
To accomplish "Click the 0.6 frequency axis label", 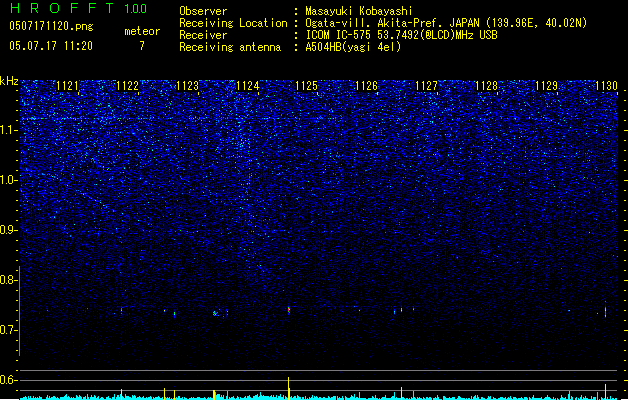I will pos(8,380).
